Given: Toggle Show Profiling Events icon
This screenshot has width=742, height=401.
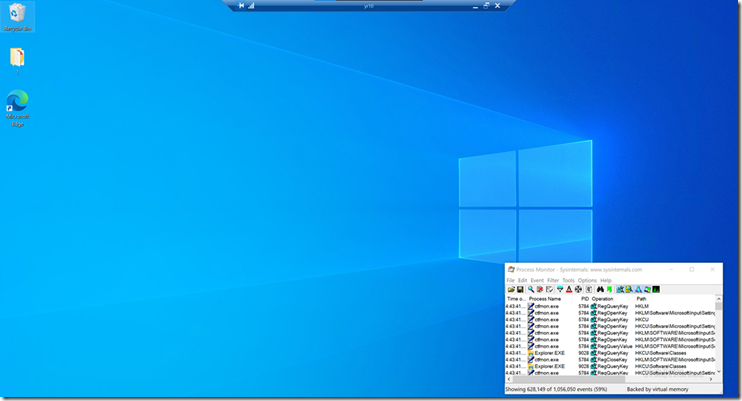Looking at the screenshot, I should pos(656,289).
